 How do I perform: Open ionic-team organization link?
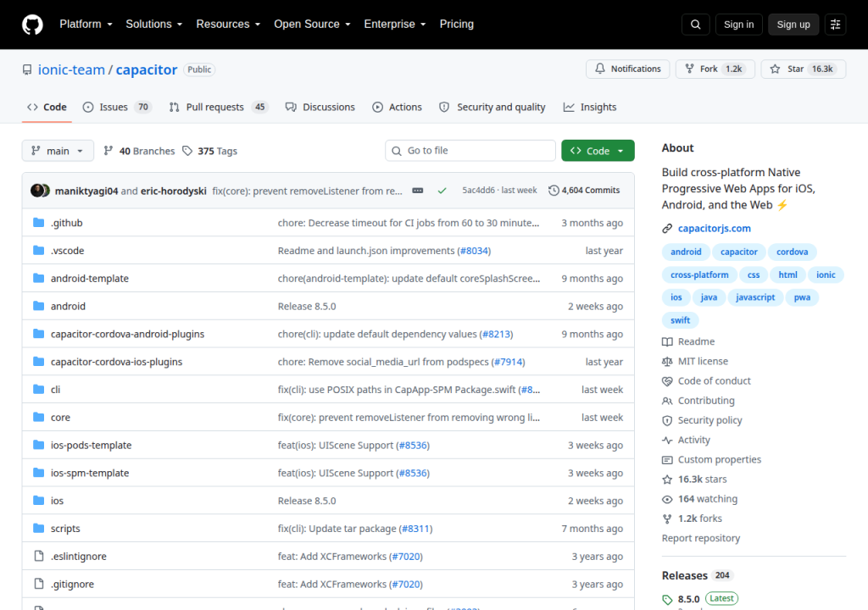(x=71, y=69)
